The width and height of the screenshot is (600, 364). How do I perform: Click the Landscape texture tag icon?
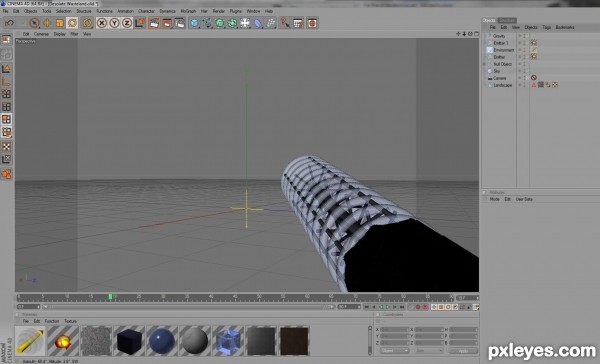pyautogui.click(x=541, y=85)
